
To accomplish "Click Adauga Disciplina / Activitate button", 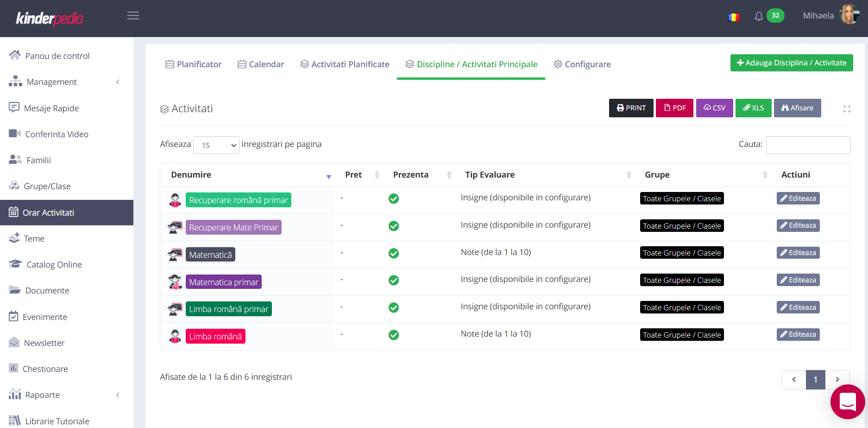I will point(791,63).
